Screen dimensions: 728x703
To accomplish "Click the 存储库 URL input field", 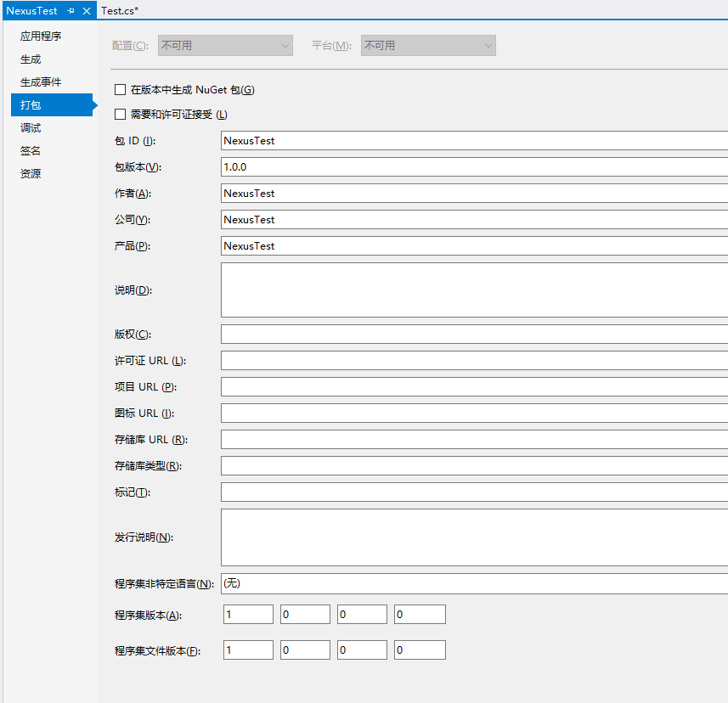I will click(475, 440).
